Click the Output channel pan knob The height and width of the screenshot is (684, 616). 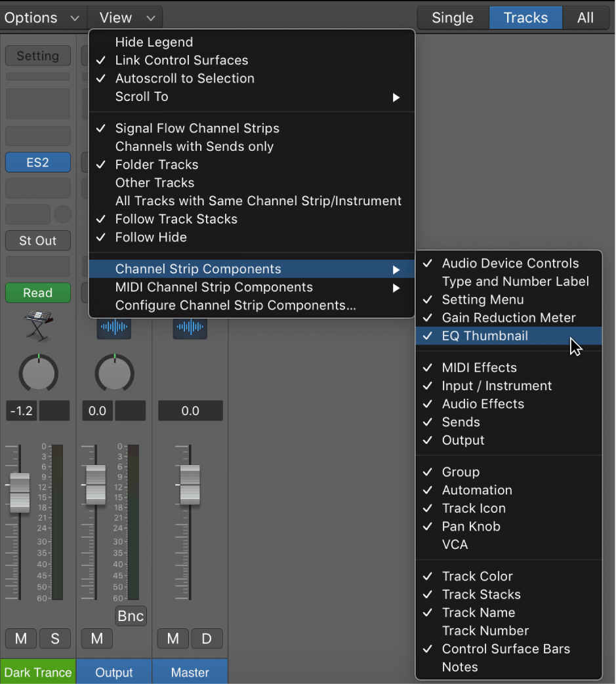coord(114,373)
